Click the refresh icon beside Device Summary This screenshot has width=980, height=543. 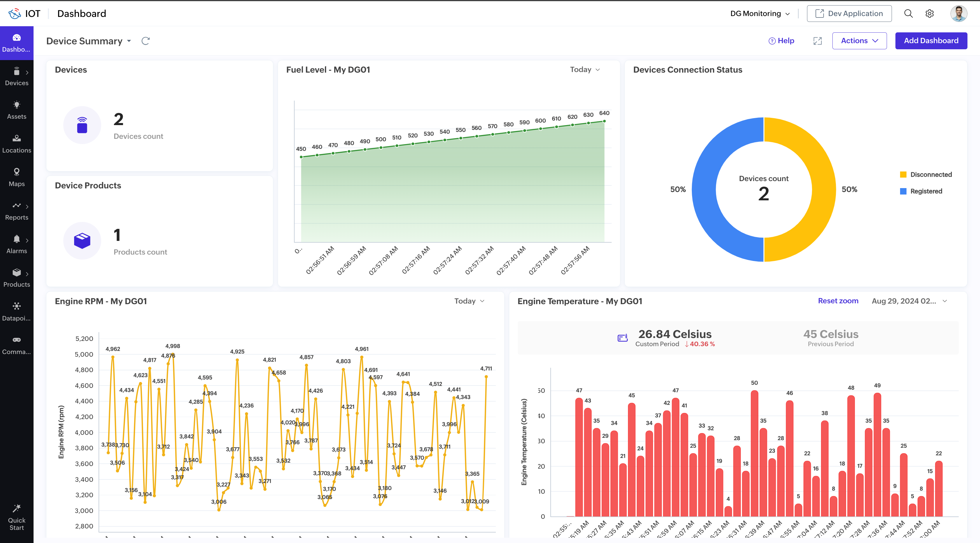tap(145, 41)
